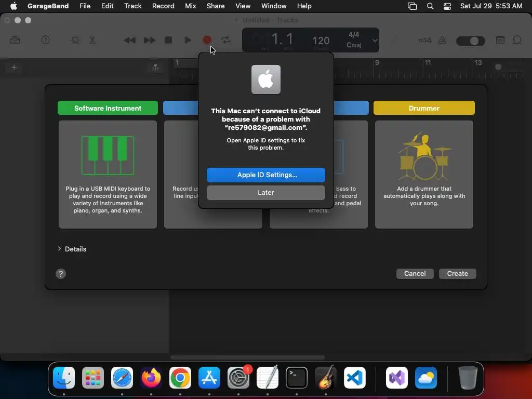This screenshot has width=532, height=399.
Task: Open Firefox from the Dock
Action: [151, 378]
